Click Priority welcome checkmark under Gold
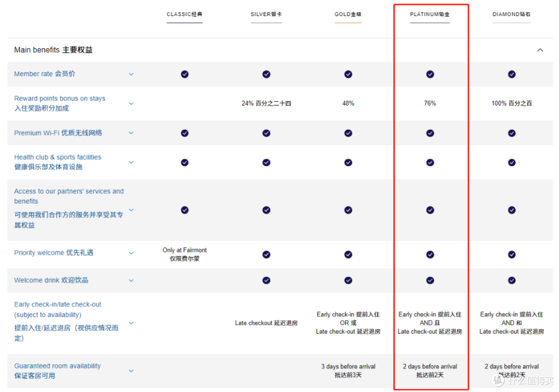559x392 pixels. click(348, 254)
